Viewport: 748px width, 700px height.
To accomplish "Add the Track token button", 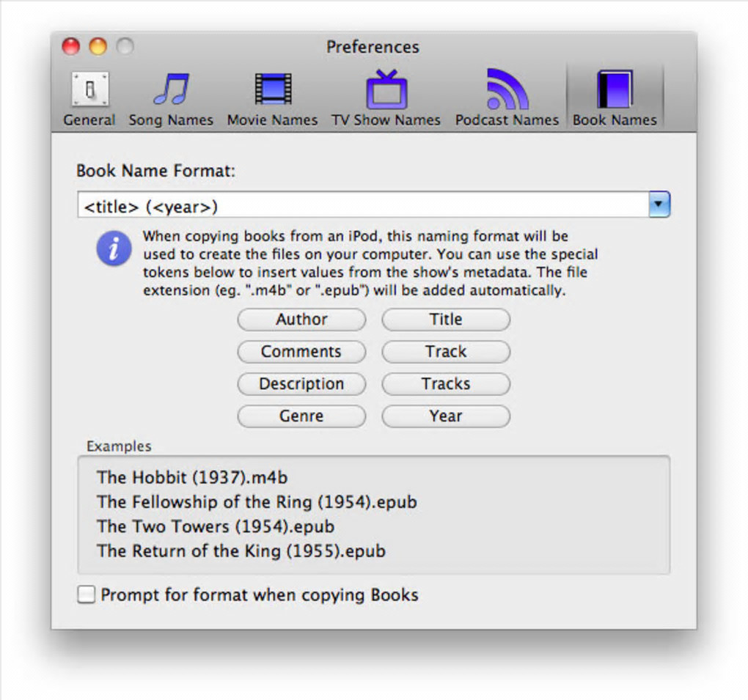I will (446, 352).
